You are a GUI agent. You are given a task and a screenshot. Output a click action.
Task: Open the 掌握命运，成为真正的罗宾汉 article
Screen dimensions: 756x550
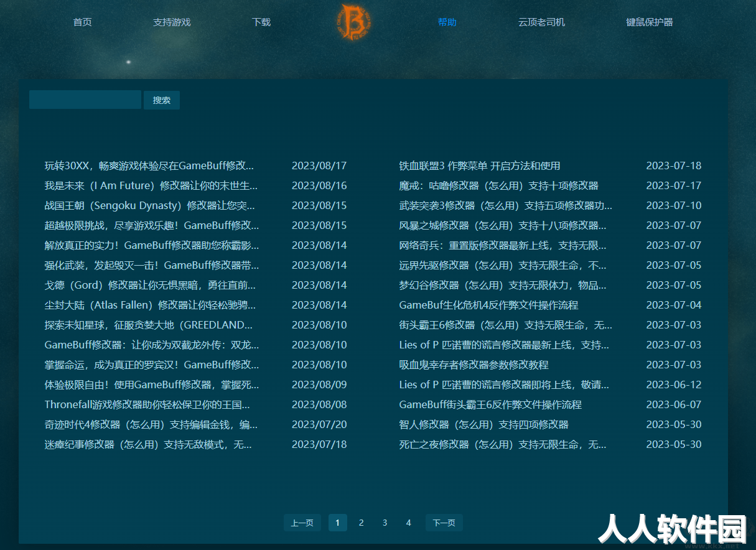152,365
